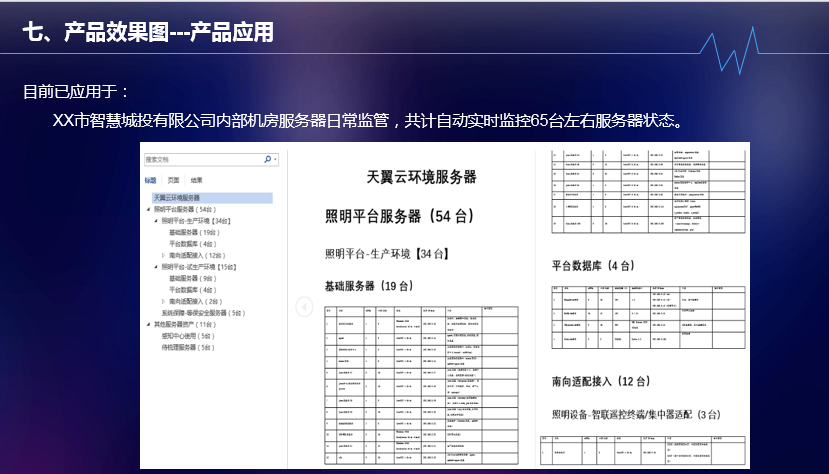The height and width of the screenshot is (474, 829).
Task: Open the search options dropdown arrow
Action: tap(275, 159)
